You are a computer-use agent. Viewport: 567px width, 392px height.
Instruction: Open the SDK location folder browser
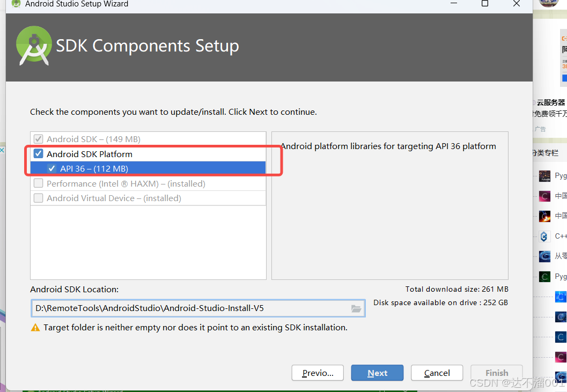pos(356,308)
